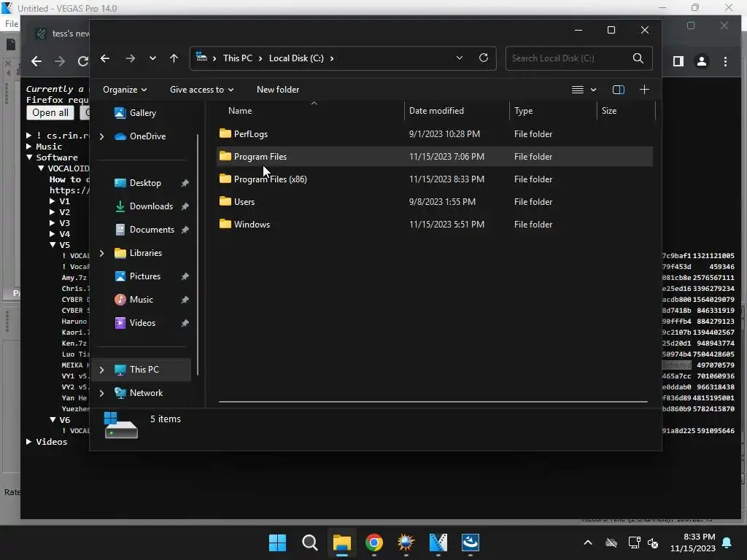Expand V1 tree node in browser page

pyautogui.click(x=52, y=201)
